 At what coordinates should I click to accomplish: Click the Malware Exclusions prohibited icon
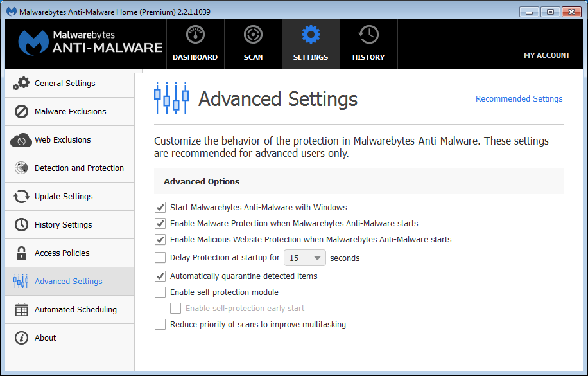21,112
